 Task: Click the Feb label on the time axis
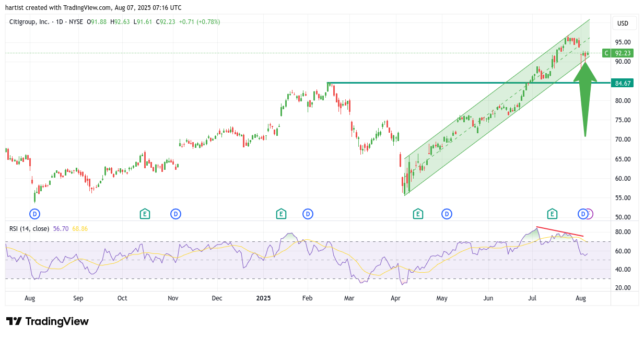tap(308, 299)
